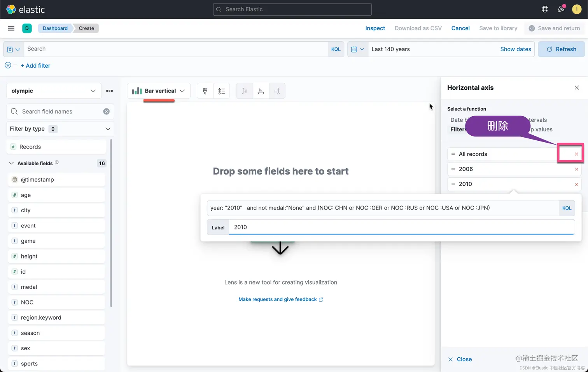Select the Filters function
The image size is (588, 372).
click(x=458, y=129)
